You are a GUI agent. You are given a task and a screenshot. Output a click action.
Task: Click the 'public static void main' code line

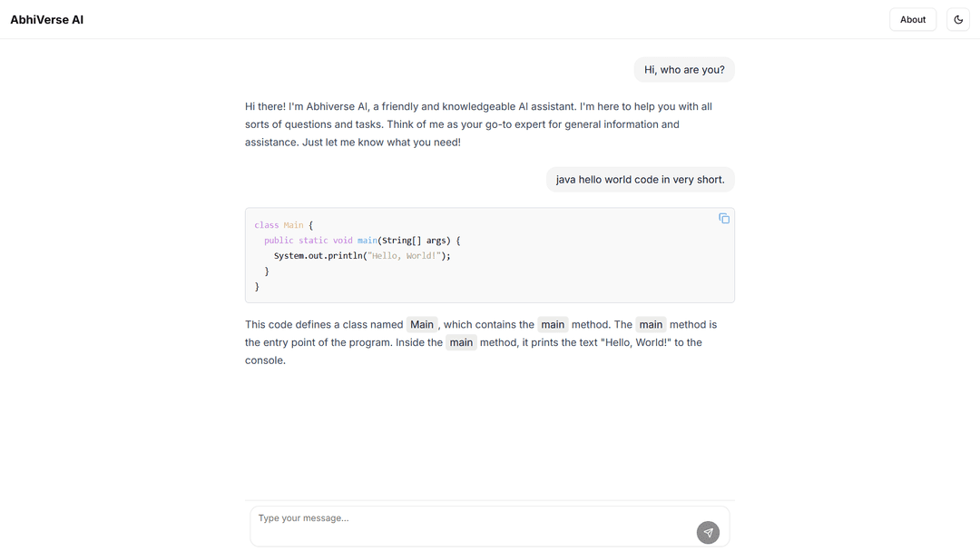pos(362,240)
